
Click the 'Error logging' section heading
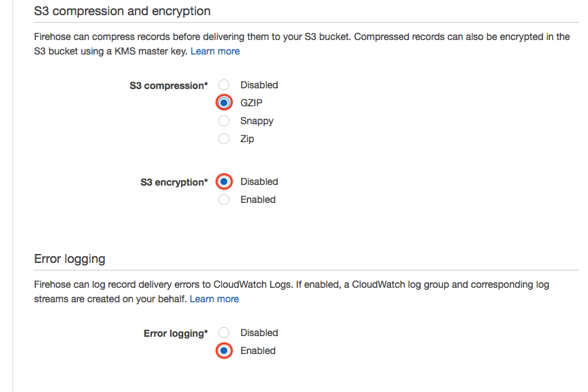coord(70,259)
